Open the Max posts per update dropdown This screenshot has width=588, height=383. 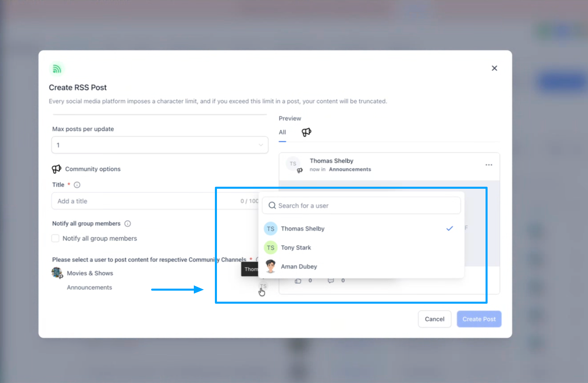160,145
